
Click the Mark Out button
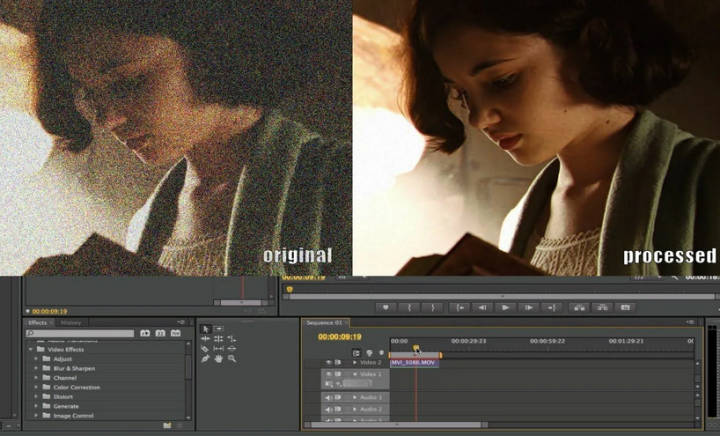432,307
